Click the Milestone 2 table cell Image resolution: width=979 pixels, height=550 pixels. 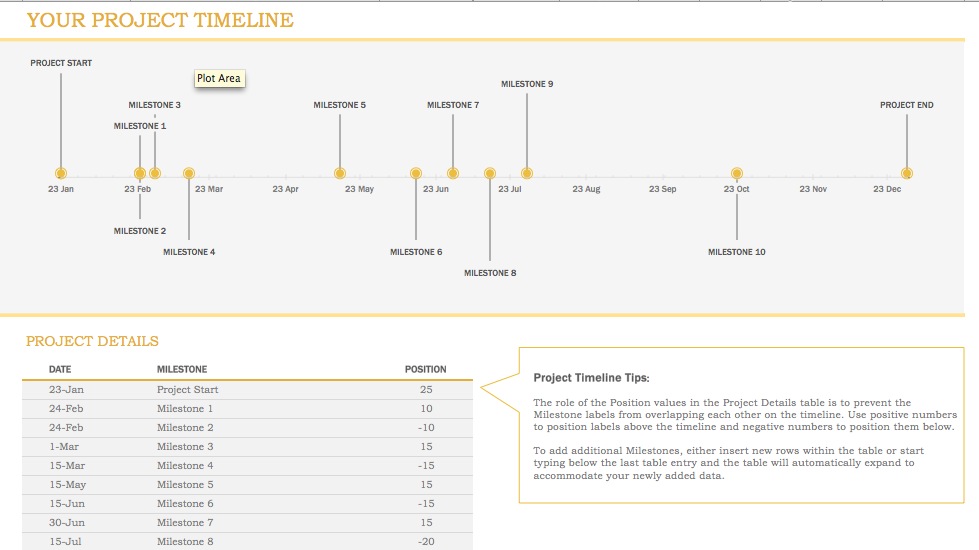coord(185,428)
